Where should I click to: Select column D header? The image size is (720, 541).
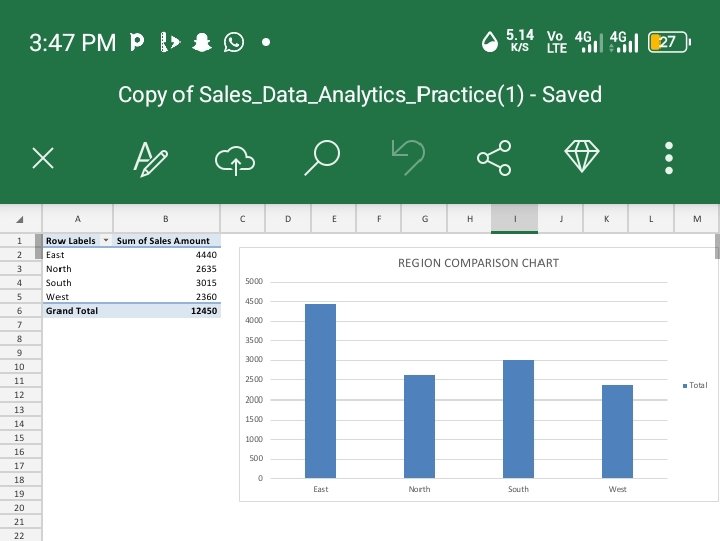(x=288, y=219)
